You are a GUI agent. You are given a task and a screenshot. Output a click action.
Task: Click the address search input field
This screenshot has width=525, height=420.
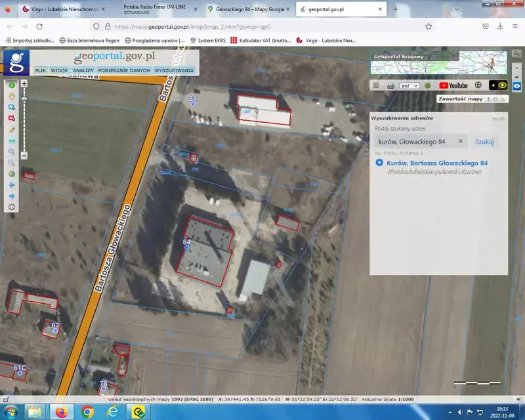tap(414, 141)
